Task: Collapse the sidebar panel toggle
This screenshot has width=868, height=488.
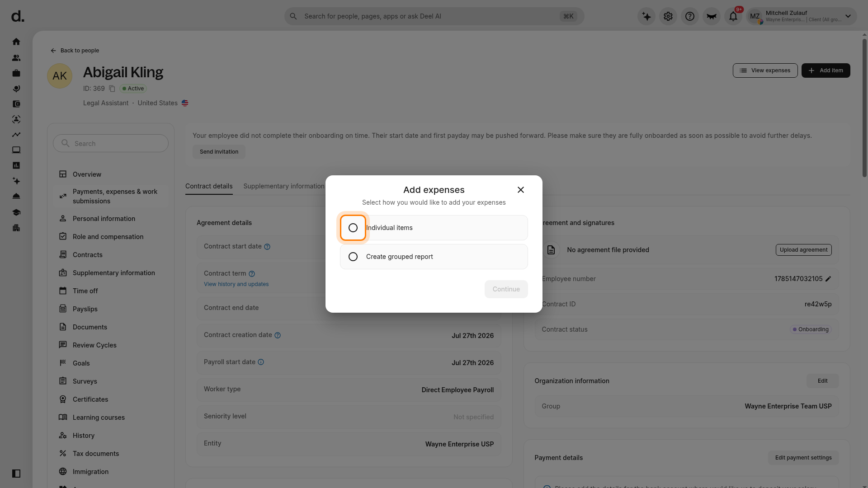Action: pyautogui.click(x=16, y=474)
